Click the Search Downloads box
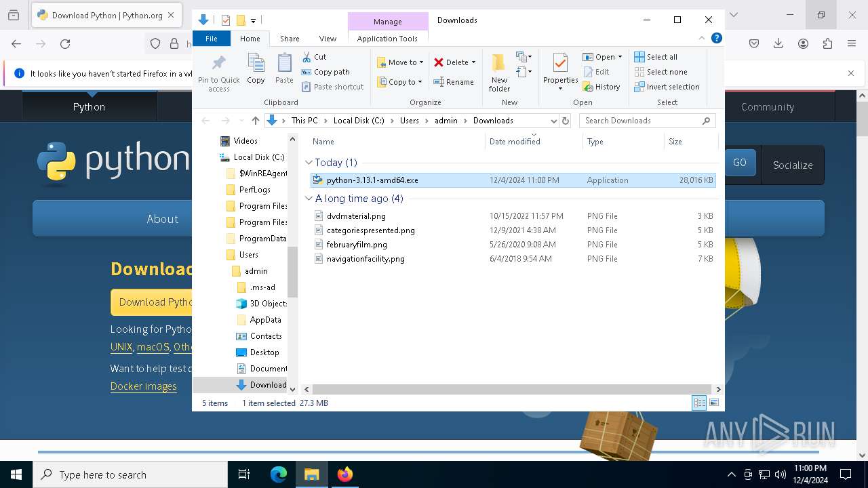 (648, 121)
